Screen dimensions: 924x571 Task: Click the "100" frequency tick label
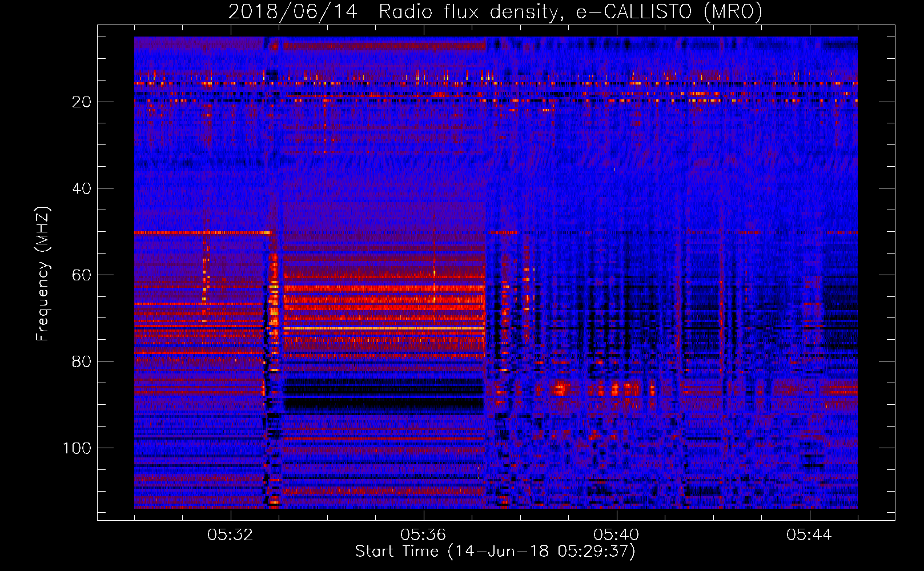click(x=77, y=448)
